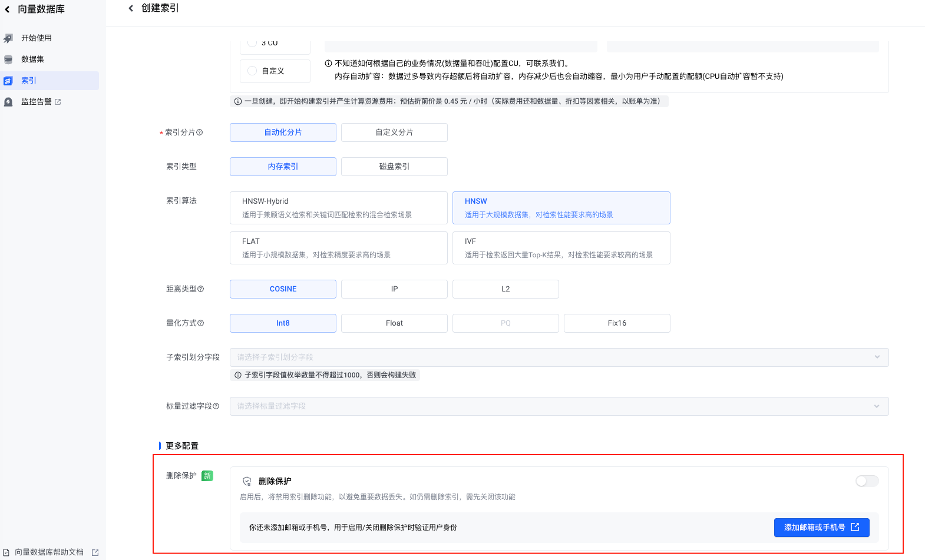
Task: Click the help icon next to 索引分片
Action: [x=199, y=132]
